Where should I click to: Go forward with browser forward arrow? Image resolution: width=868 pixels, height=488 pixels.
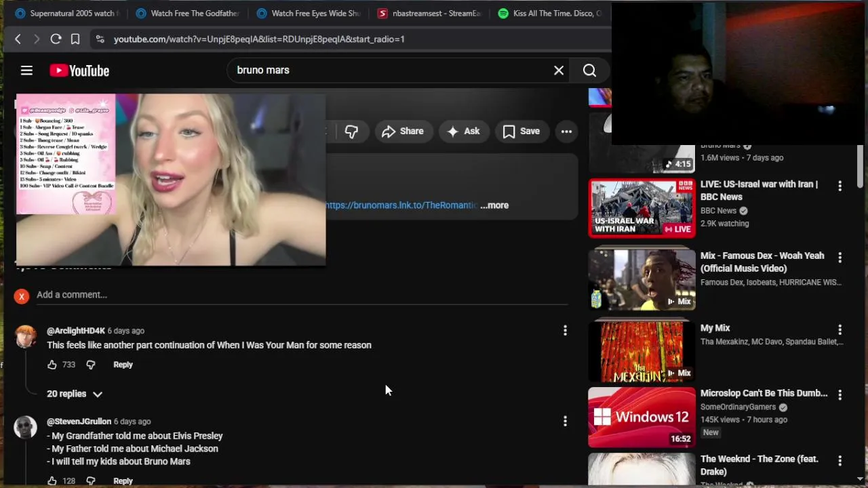click(37, 39)
